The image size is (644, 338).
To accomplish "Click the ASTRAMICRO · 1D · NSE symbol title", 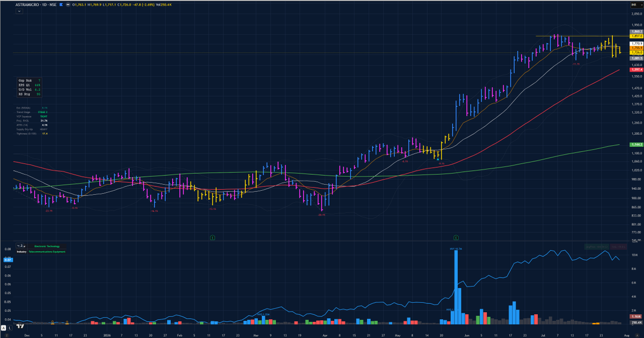I will click(x=37, y=5).
